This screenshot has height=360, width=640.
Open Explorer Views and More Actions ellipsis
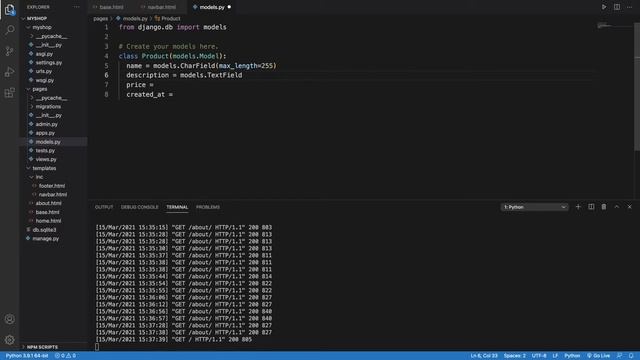point(76,7)
